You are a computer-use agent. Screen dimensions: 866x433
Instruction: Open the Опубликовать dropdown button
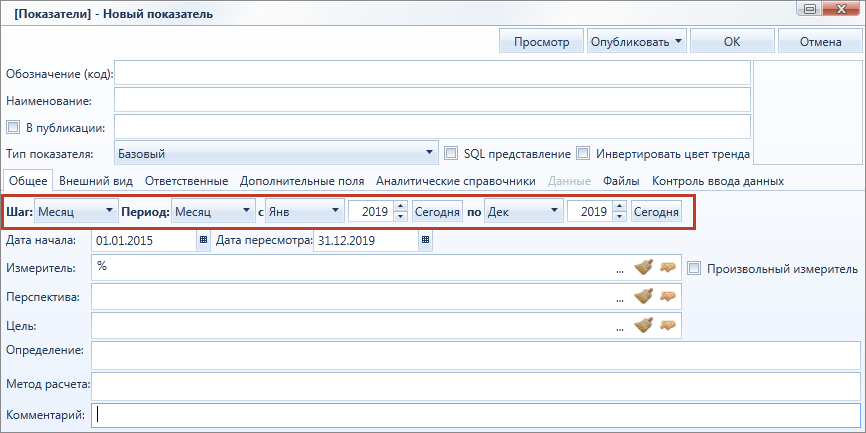(636, 41)
